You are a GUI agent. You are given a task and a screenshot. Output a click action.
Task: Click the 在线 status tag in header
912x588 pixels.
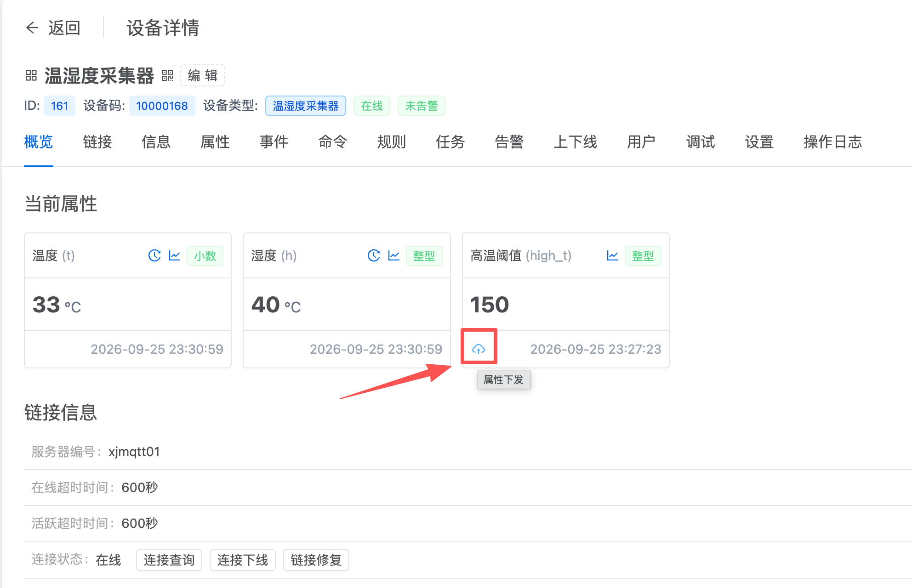[372, 106]
